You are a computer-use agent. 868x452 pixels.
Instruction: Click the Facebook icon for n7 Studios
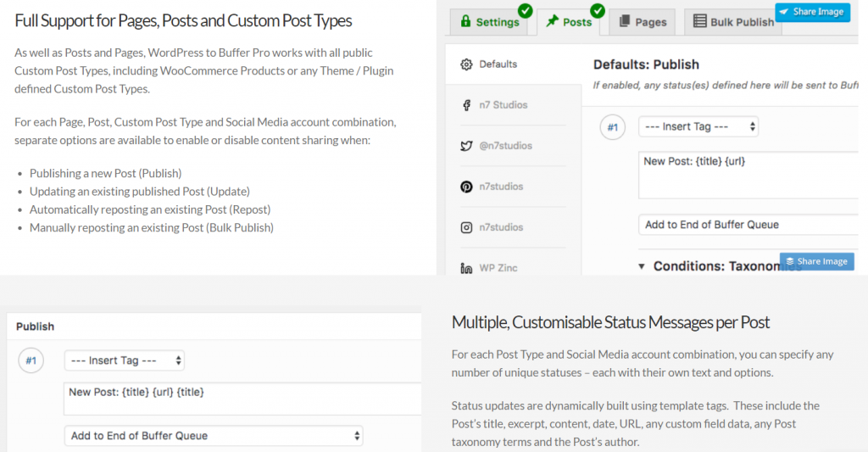[x=467, y=105]
